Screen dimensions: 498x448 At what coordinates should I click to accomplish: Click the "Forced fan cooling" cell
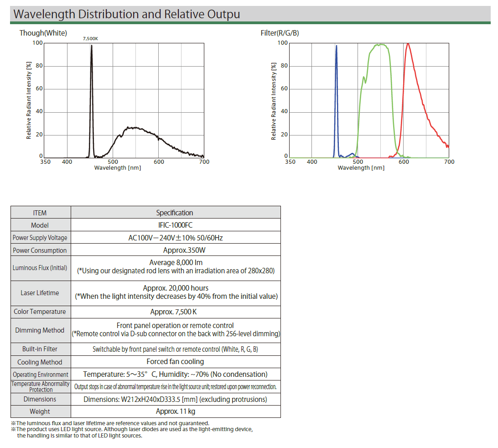pyautogui.click(x=176, y=362)
